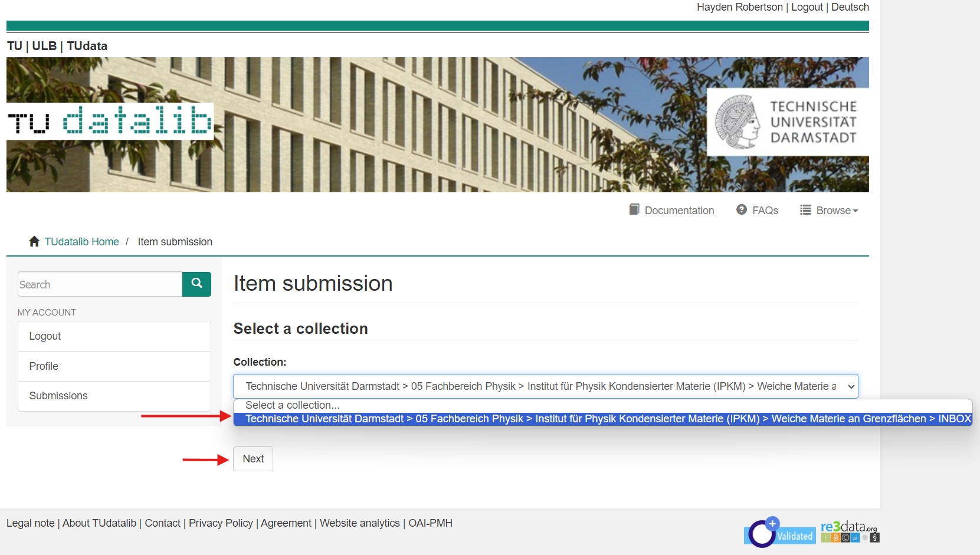Viewport: 980px width, 555px height.
Task: Click Hayden Robertson user name
Action: 740,7
